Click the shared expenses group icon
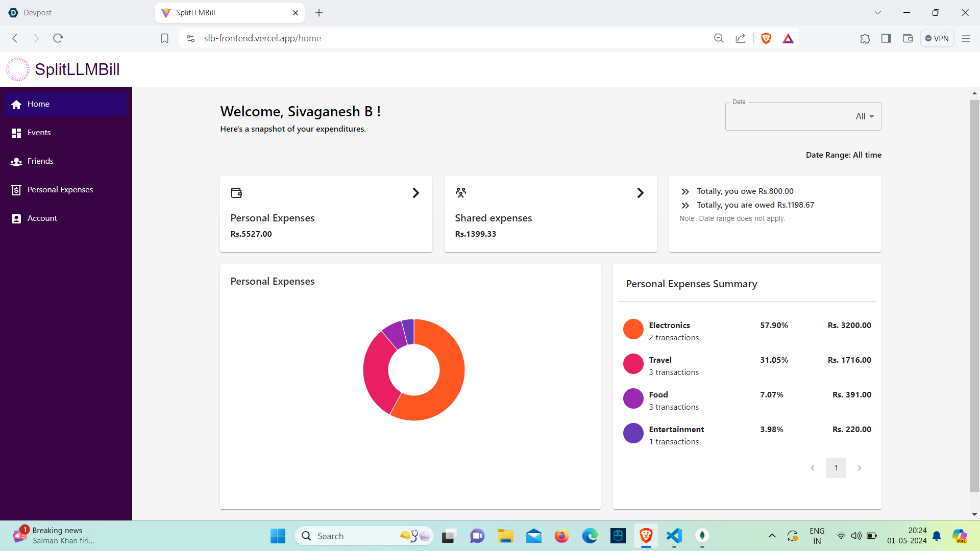Screen dimensions: 980x551 coord(461,193)
